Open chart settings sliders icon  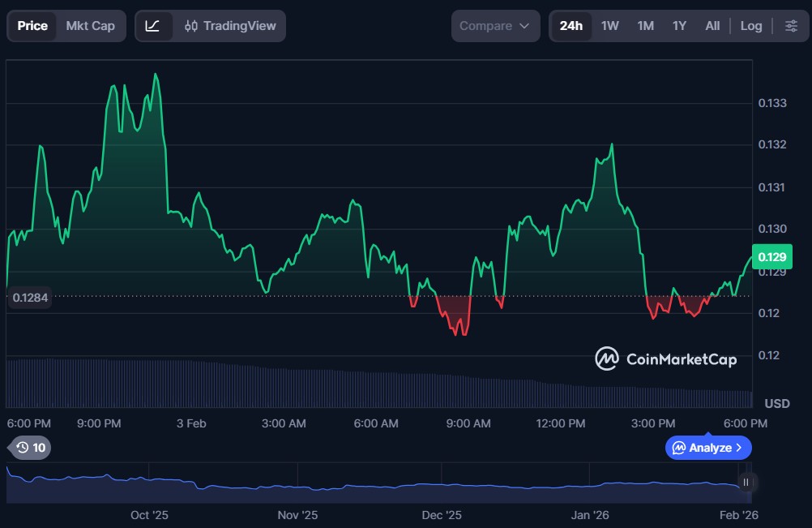[791, 26]
